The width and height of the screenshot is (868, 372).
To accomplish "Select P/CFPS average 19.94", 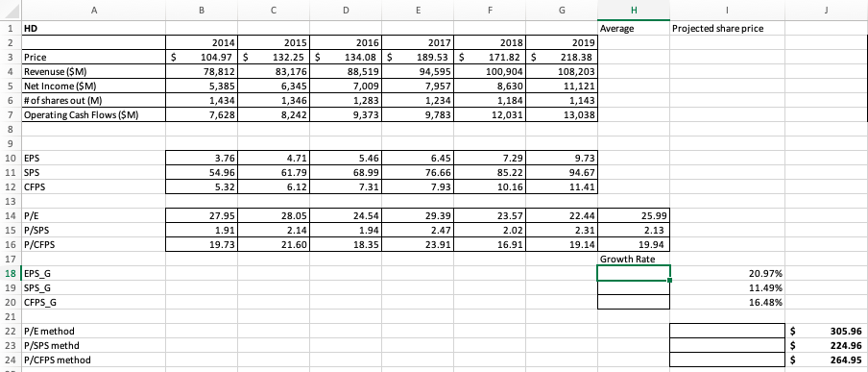I will [x=634, y=244].
